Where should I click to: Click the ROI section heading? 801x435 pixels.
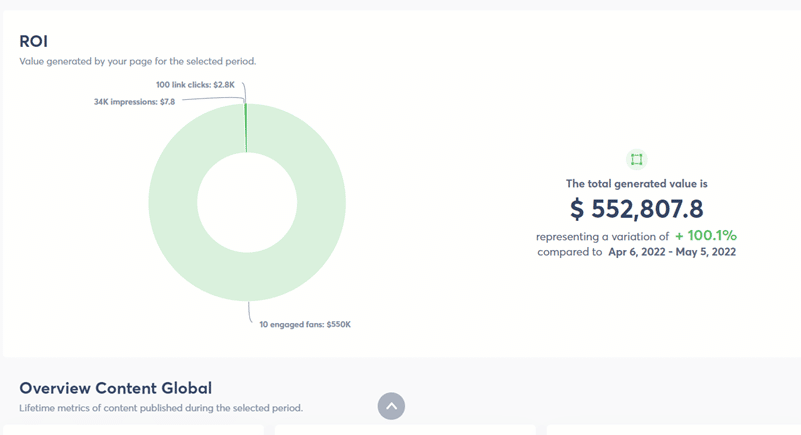click(x=34, y=41)
